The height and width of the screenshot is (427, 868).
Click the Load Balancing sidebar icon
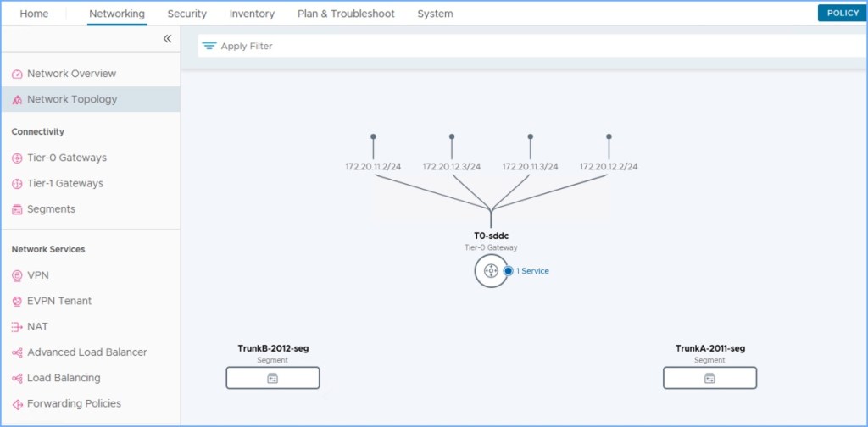click(18, 379)
